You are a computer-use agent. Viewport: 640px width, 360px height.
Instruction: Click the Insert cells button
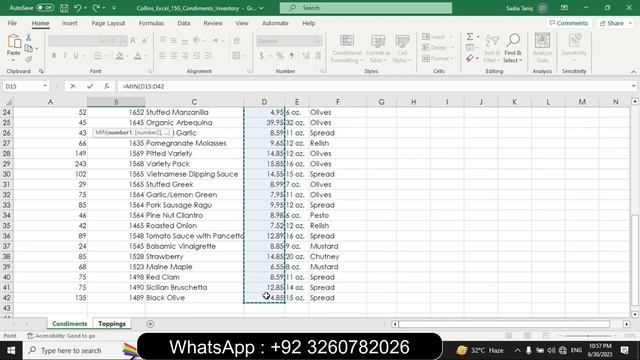point(438,37)
